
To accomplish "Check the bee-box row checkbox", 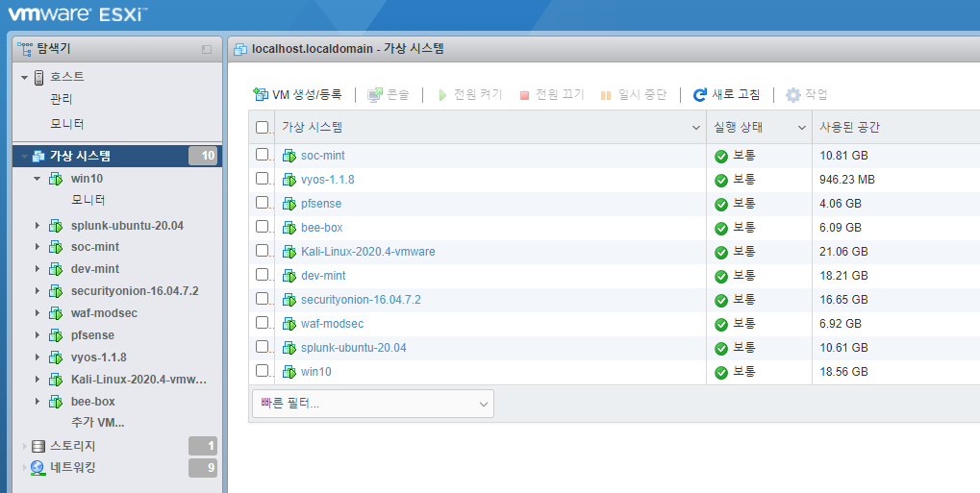I will 262,227.
